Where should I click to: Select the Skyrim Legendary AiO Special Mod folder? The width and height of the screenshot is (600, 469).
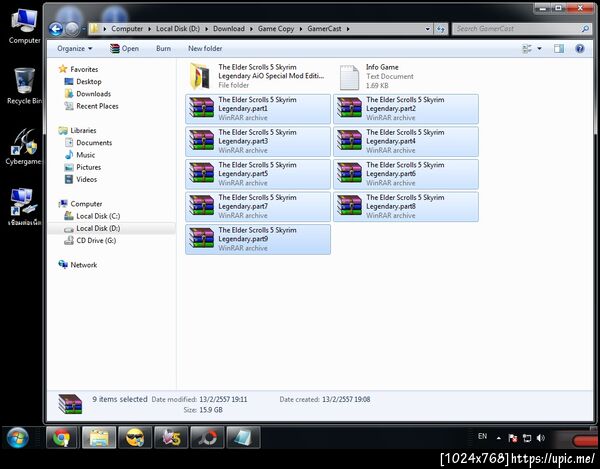pyautogui.click(x=258, y=76)
